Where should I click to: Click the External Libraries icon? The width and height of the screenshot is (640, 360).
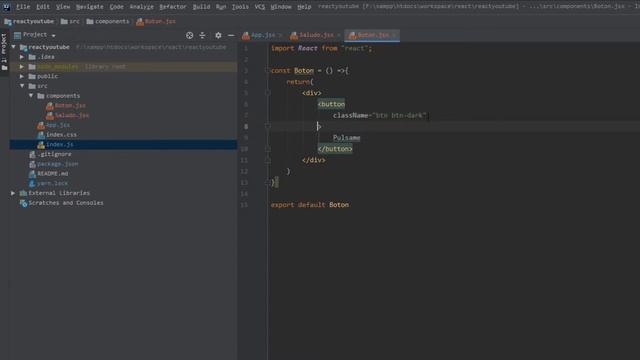point(23,193)
